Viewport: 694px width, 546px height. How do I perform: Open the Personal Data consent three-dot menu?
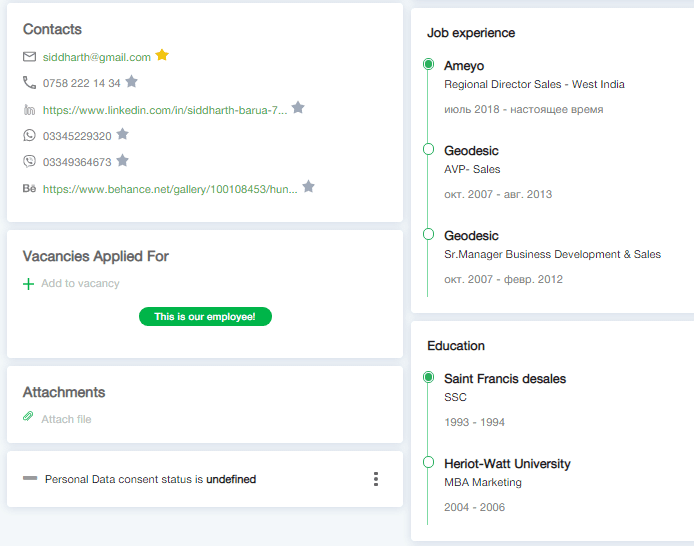376,479
